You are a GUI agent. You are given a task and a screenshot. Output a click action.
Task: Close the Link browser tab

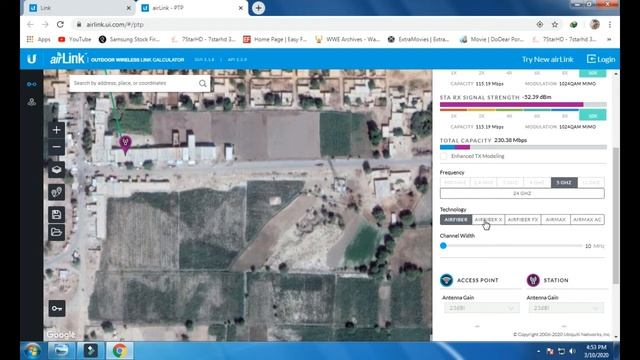coord(129,8)
